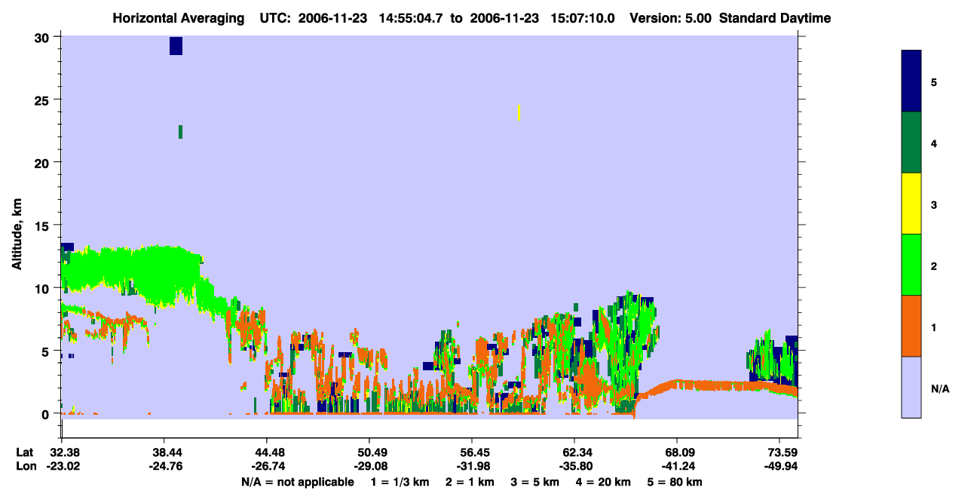Click the longitude value -26.74
The height and width of the screenshot is (503, 980).
pyautogui.click(x=267, y=466)
